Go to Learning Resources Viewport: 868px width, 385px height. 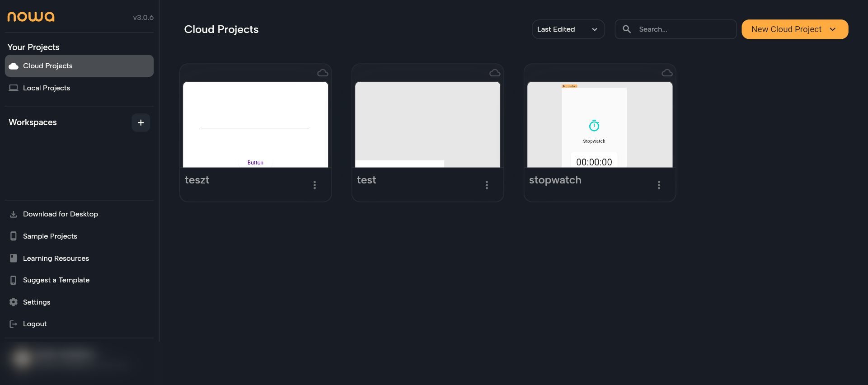tap(56, 258)
